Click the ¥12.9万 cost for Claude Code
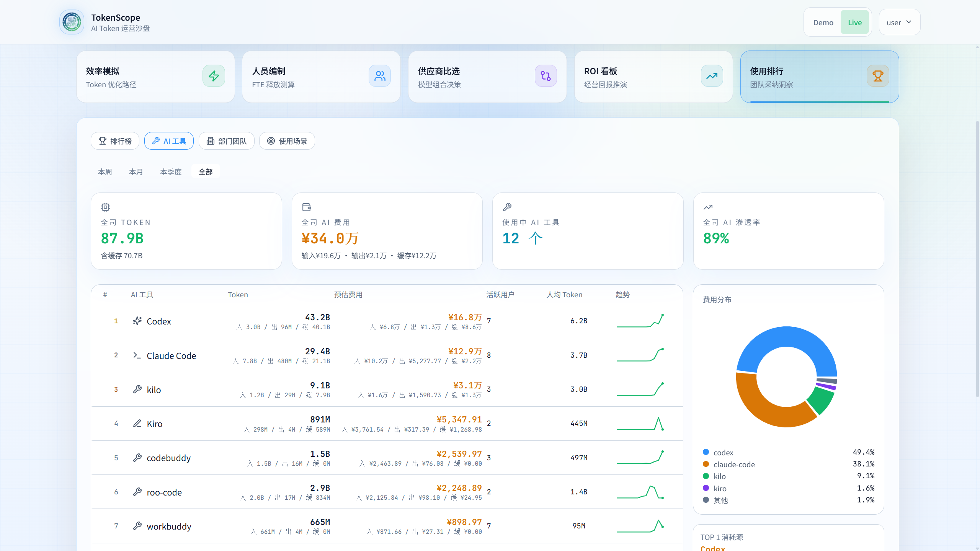This screenshot has width=980, height=551. click(465, 351)
